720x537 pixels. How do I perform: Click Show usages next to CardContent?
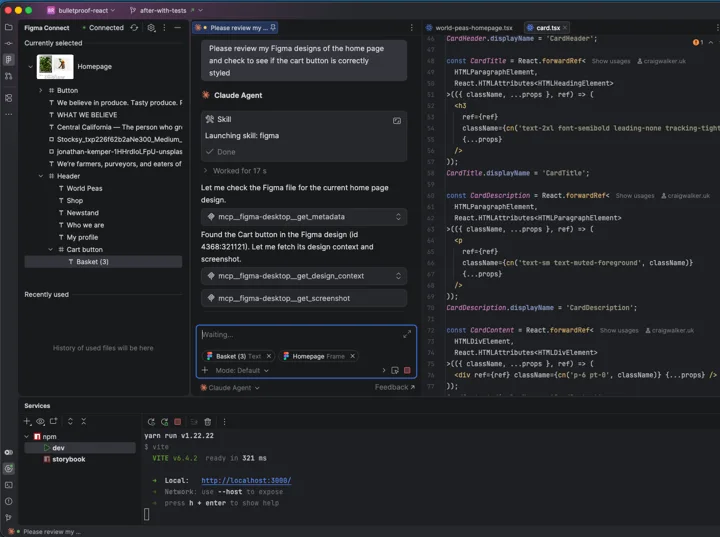pos(619,330)
